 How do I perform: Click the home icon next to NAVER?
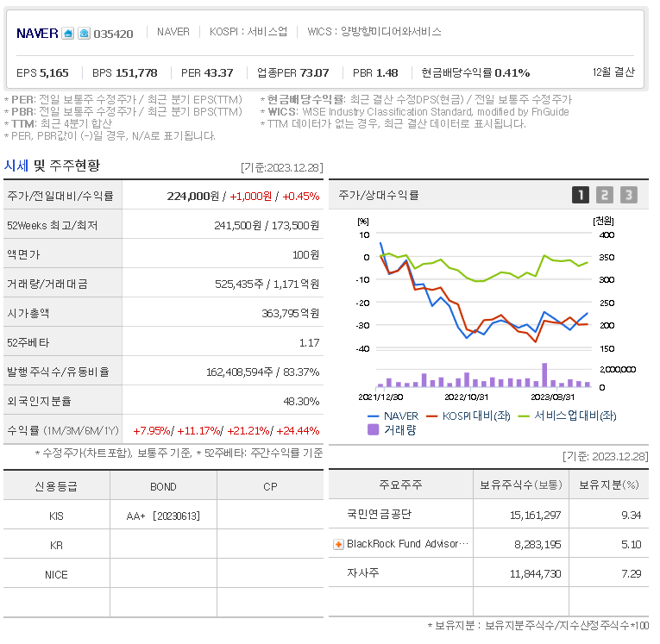[68, 34]
